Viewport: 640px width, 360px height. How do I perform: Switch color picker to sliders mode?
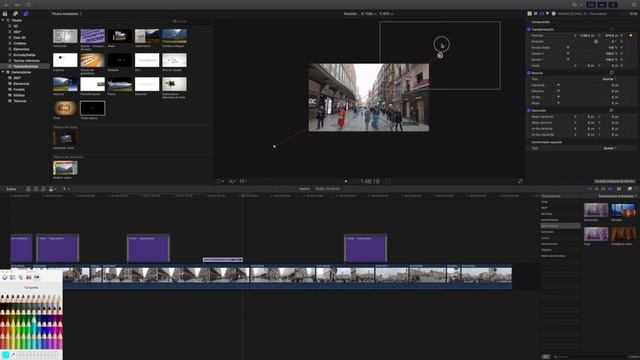pyautogui.click(x=13, y=277)
